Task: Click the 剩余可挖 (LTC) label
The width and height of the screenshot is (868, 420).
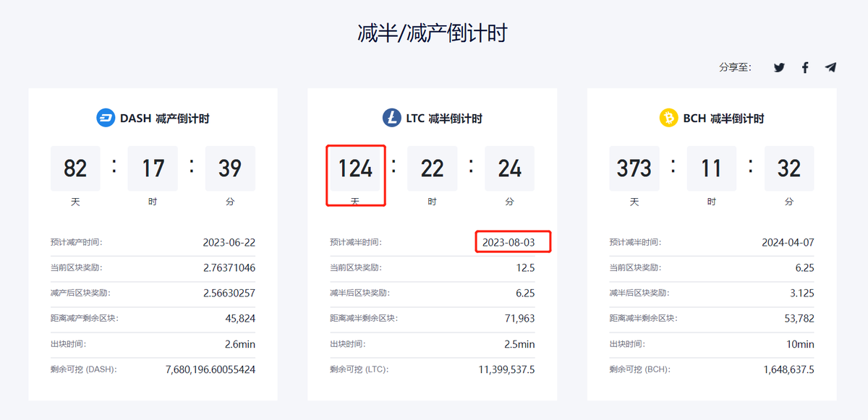Action: click(x=359, y=369)
